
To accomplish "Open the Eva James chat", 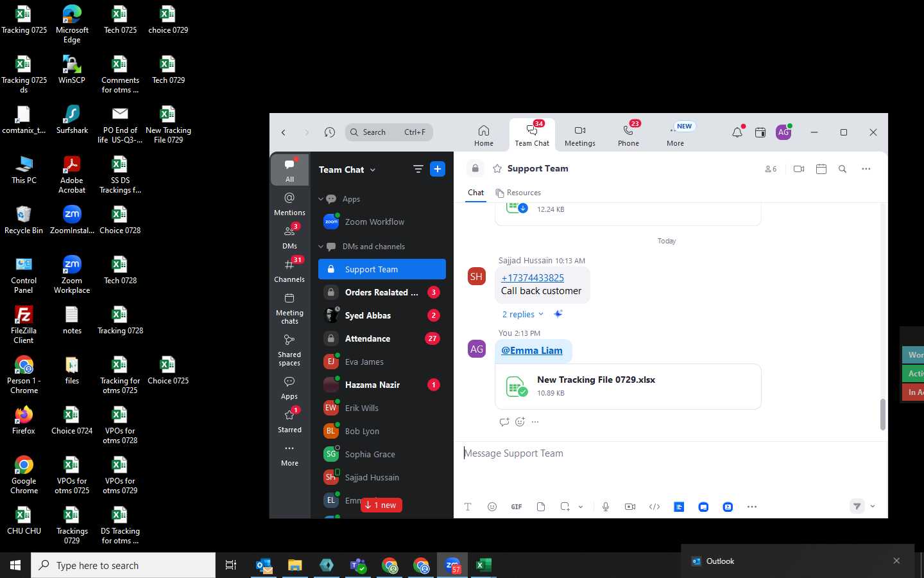I will (382, 362).
